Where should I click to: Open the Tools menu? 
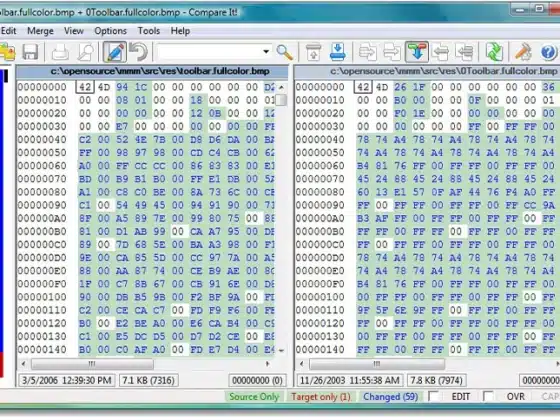[149, 31]
